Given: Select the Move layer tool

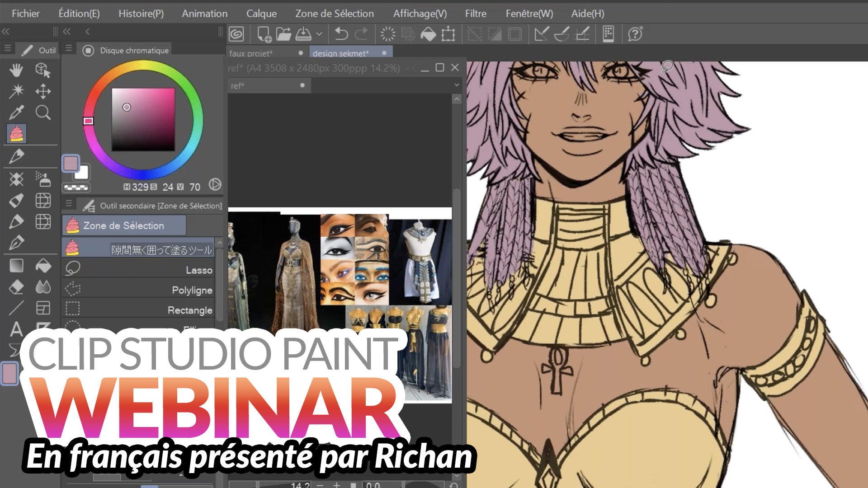Looking at the screenshot, I should click(x=43, y=91).
